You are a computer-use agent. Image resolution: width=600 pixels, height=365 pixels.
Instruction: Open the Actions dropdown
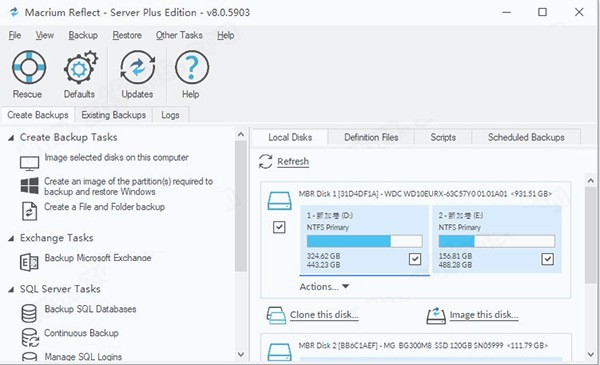point(324,287)
